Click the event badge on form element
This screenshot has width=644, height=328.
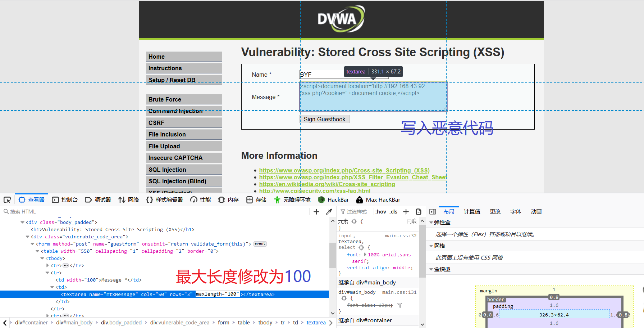click(260, 244)
